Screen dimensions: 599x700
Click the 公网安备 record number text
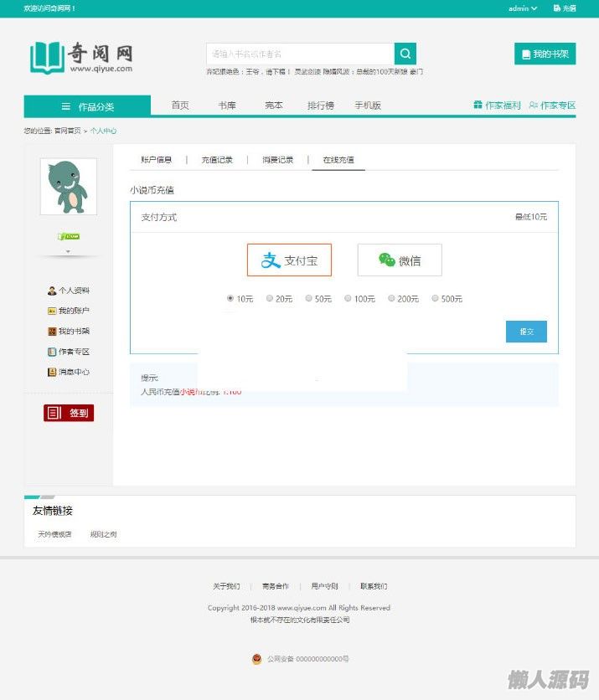[307, 659]
